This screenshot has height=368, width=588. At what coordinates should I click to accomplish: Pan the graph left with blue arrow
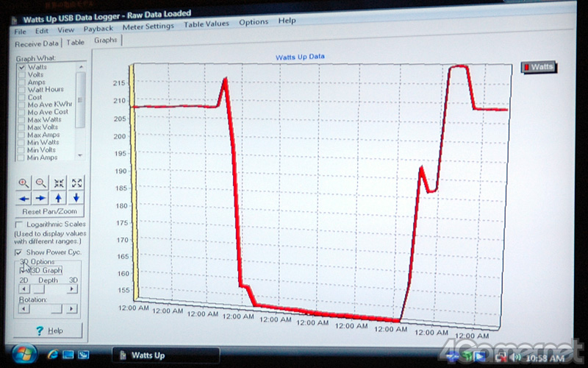tap(24, 198)
